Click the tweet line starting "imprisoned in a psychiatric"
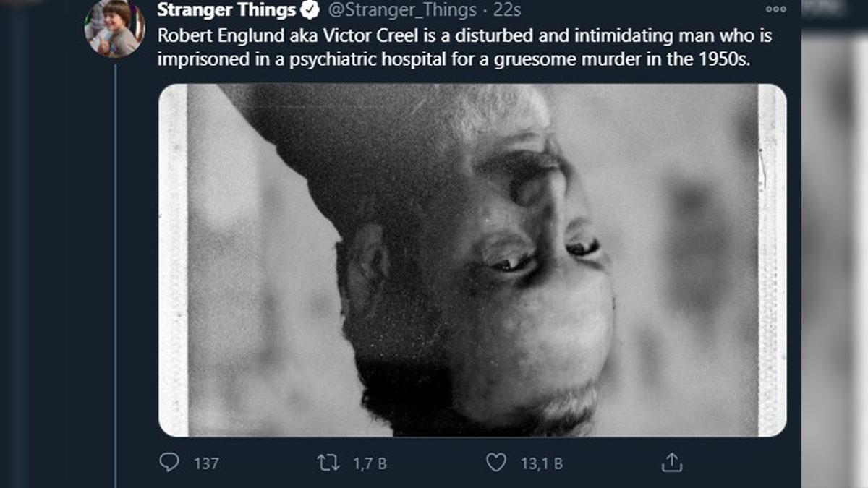Viewport: 868px width, 488px height. click(x=454, y=59)
